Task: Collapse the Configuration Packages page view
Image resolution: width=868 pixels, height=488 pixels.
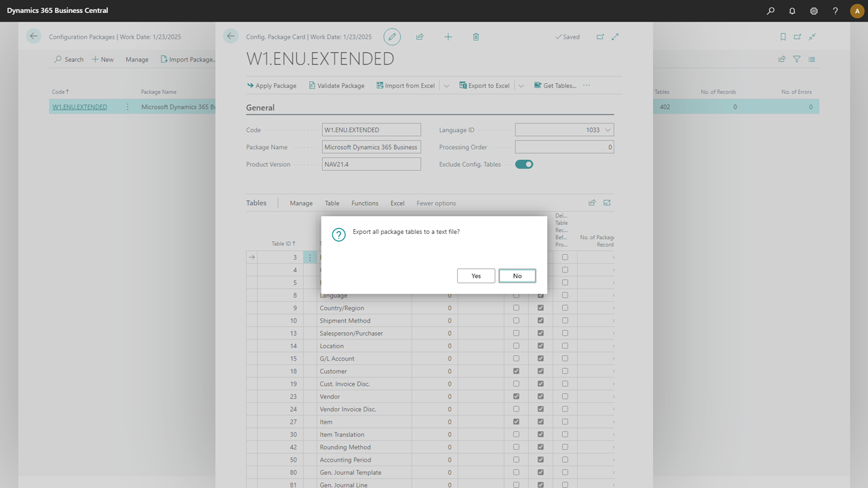Action: pyautogui.click(x=812, y=37)
